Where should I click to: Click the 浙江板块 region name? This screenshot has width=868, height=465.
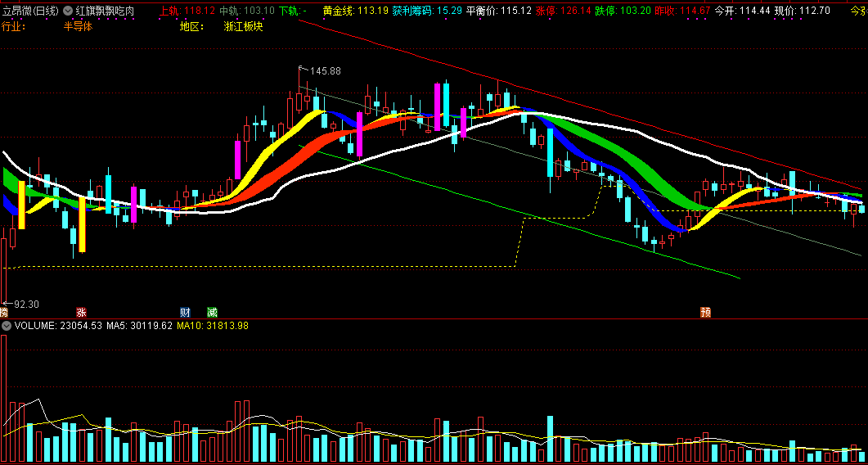pos(244,26)
